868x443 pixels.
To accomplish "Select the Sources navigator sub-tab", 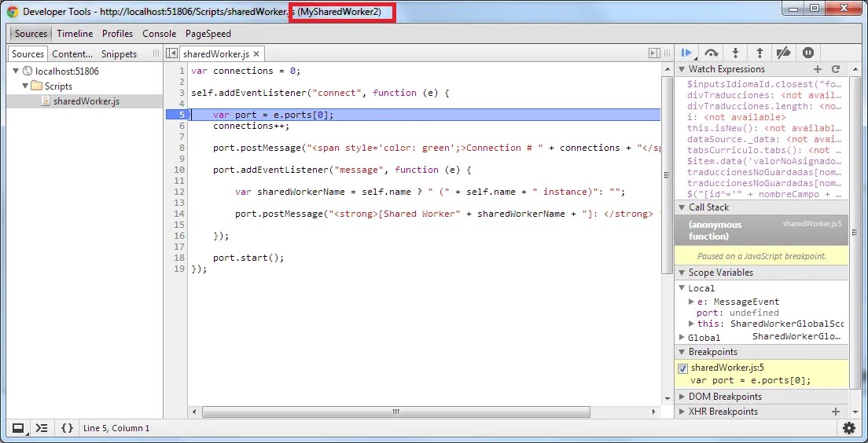I will 28,53.
